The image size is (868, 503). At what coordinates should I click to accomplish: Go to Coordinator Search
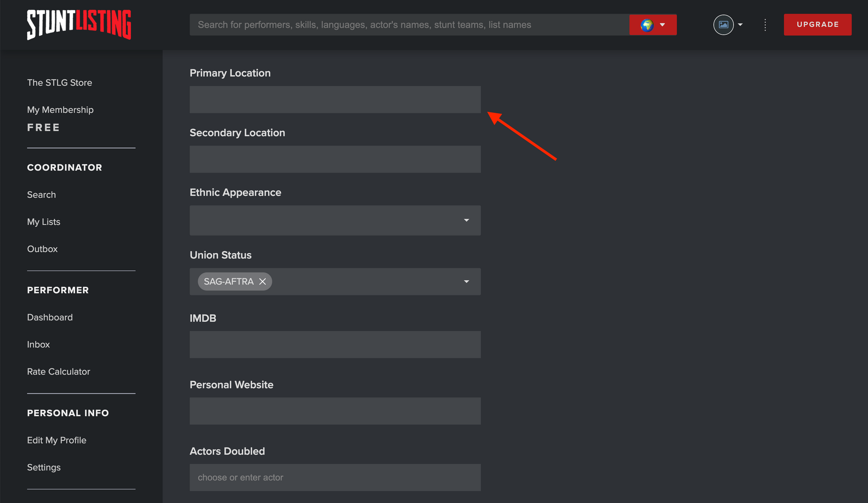[41, 195]
